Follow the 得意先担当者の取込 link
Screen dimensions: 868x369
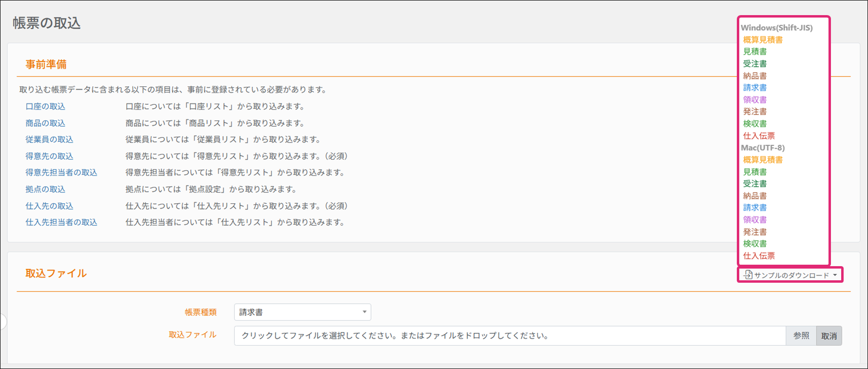(x=61, y=173)
